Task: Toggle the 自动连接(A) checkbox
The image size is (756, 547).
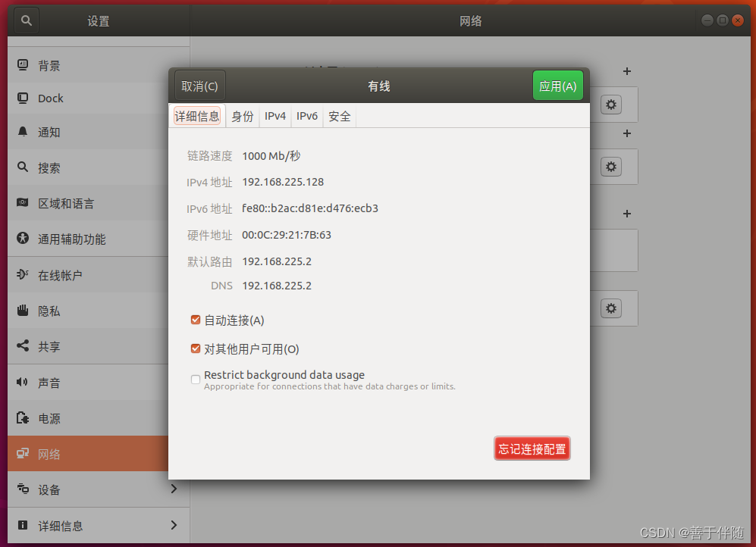Action: pos(196,320)
